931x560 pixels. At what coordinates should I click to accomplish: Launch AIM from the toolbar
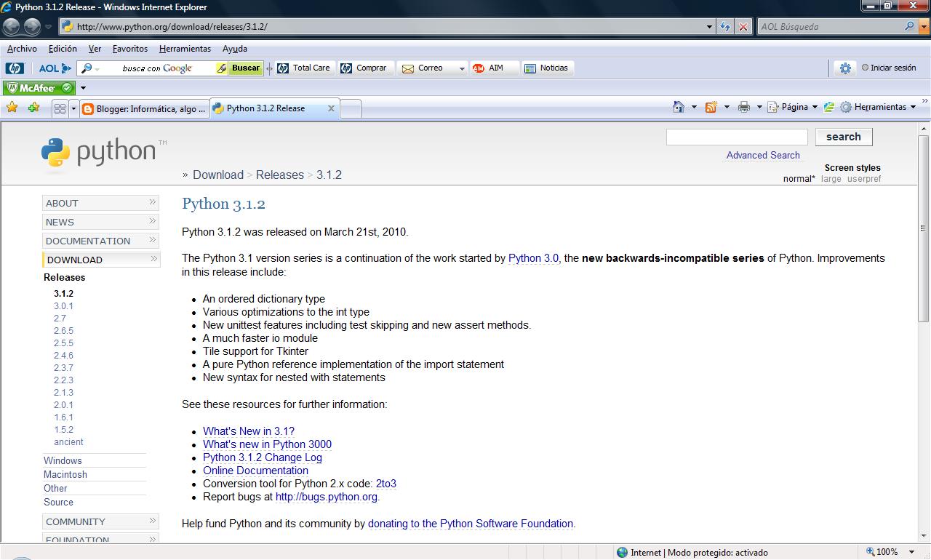click(x=488, y=68)
